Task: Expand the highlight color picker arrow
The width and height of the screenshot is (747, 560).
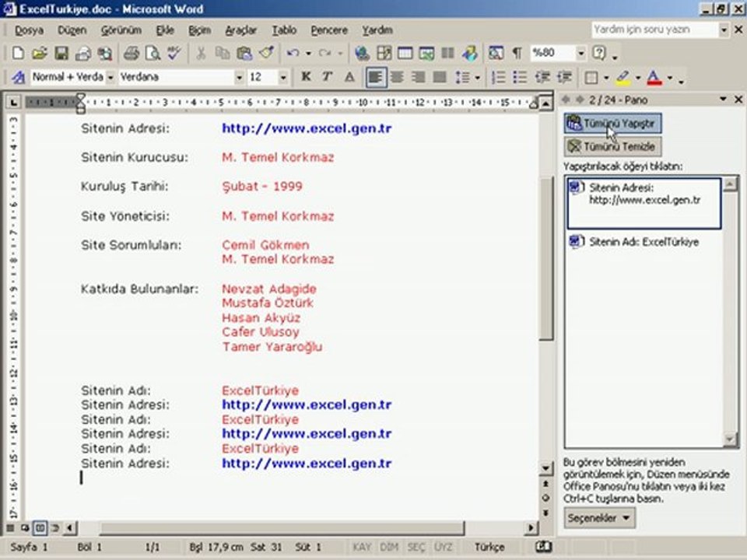Action: 637,78
